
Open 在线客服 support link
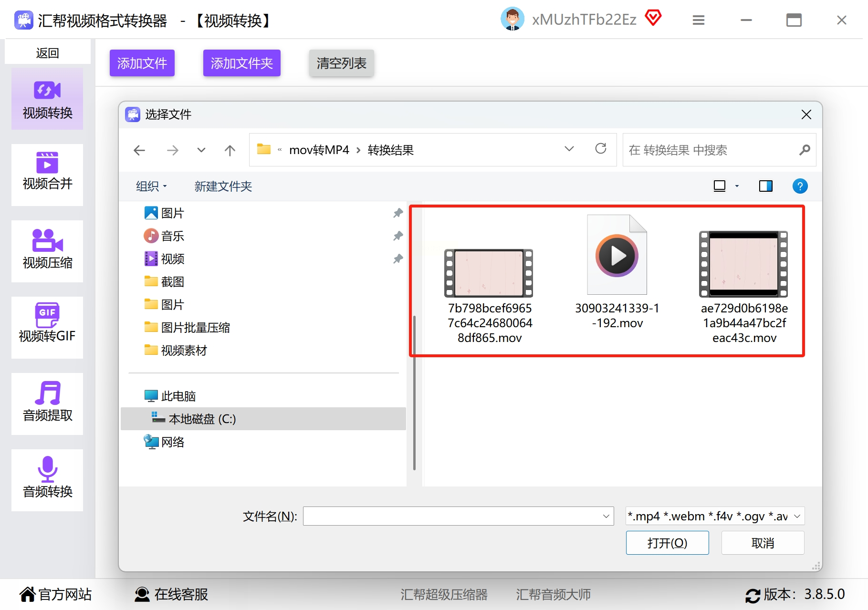click(x=171, y=594)
